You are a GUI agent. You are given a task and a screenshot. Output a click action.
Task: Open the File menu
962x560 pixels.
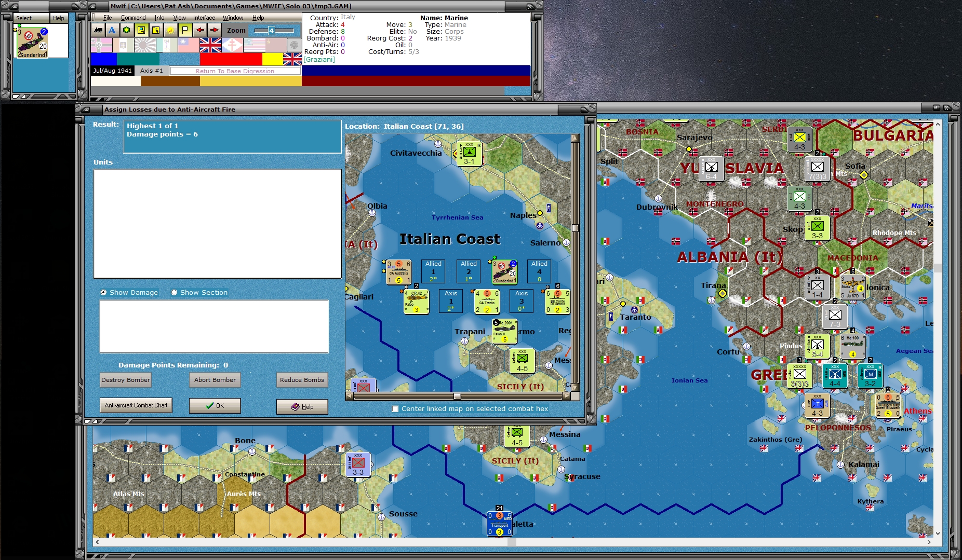coord(108,18)
